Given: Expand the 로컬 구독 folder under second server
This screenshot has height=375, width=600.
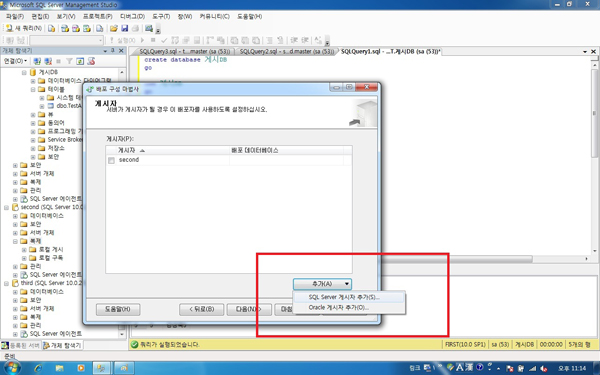Looking at the screenshot, I should tap(24, 258).
